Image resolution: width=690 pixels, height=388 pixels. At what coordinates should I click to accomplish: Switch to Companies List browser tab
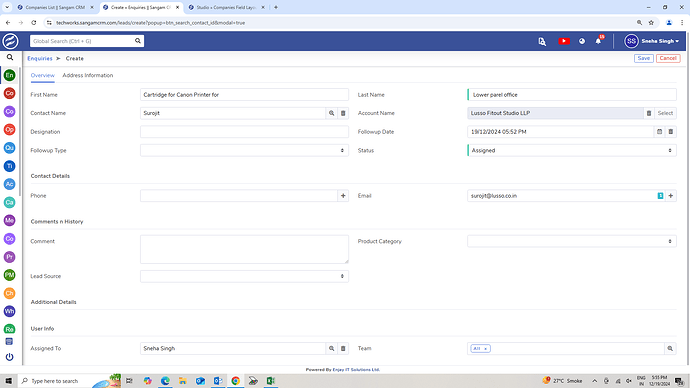(55, 7)
